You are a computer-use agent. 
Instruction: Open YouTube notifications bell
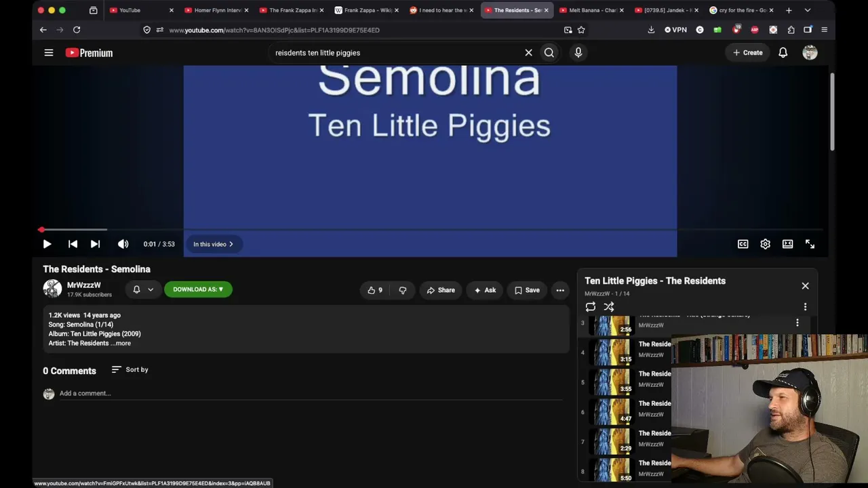(x=783, y=53)
